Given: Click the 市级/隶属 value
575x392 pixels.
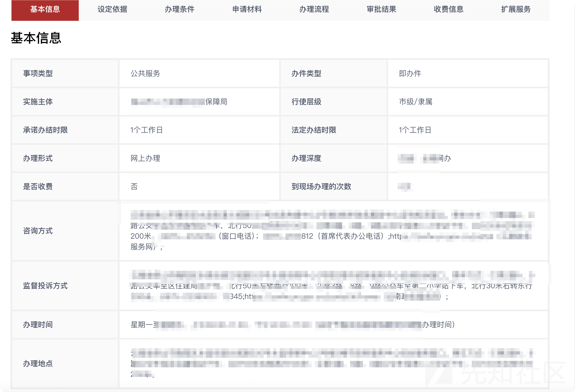Looking at the screenshot, I should click(x=415, y=102).
